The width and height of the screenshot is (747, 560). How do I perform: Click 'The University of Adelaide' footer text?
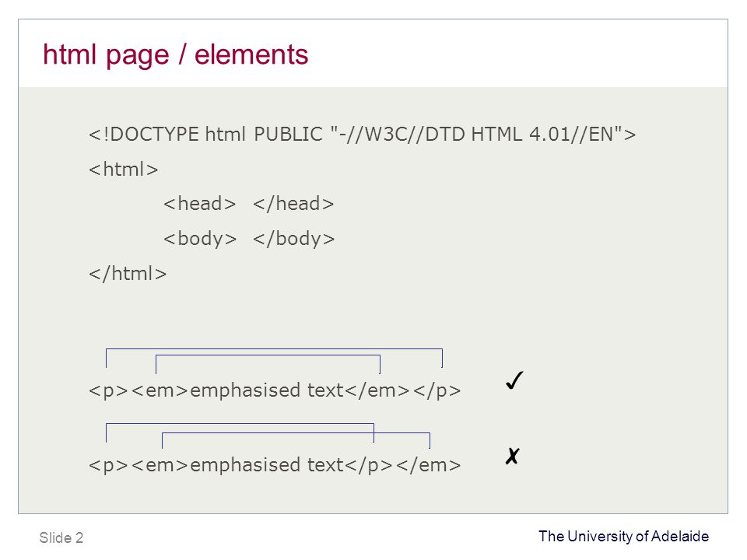click(x=623, y=537)
